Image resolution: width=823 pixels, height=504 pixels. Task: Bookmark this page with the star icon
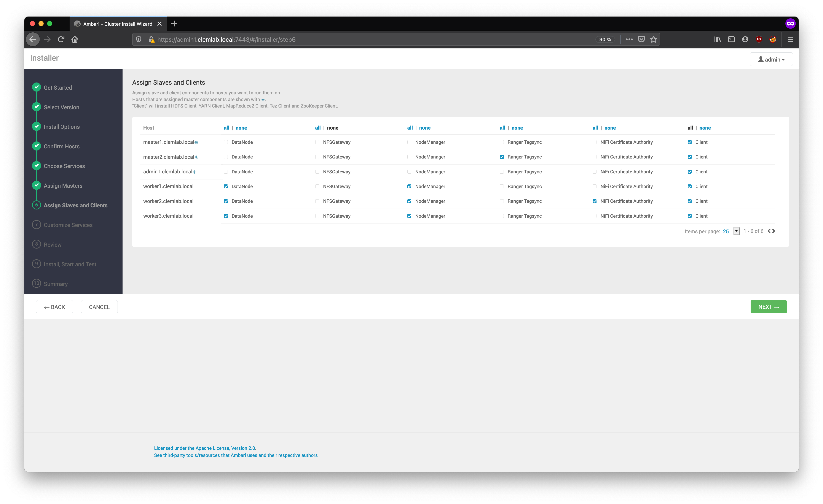tap(653, 39)
